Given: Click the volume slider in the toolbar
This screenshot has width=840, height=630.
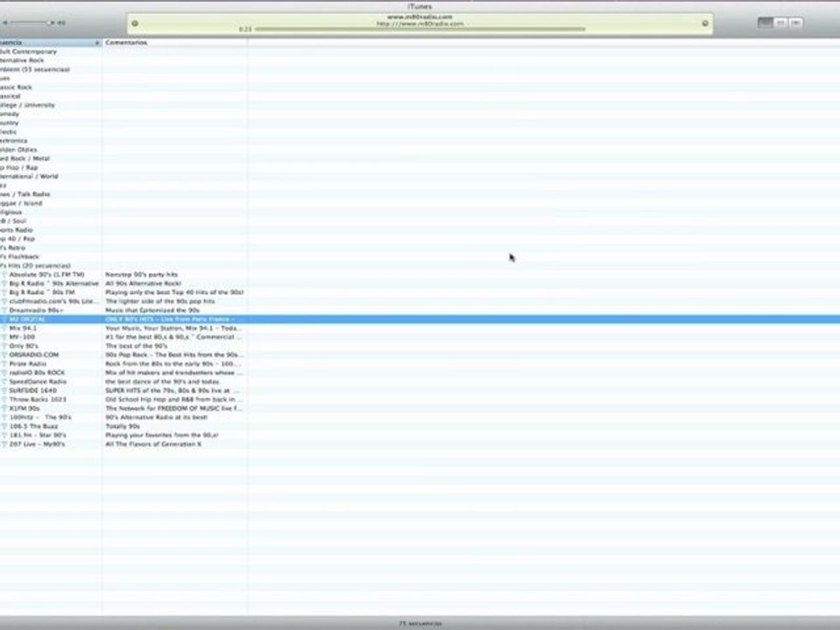Looking at the screenshot, I should [x=31, y=23].
